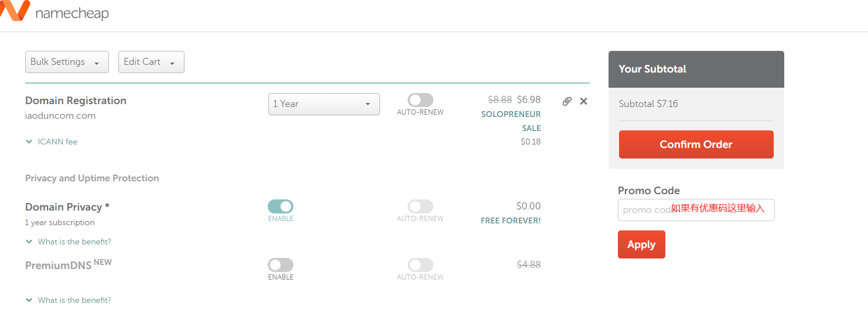Click the iaoduncom.com domain name
Screen dimensions: 868x317
pos(60,116)
